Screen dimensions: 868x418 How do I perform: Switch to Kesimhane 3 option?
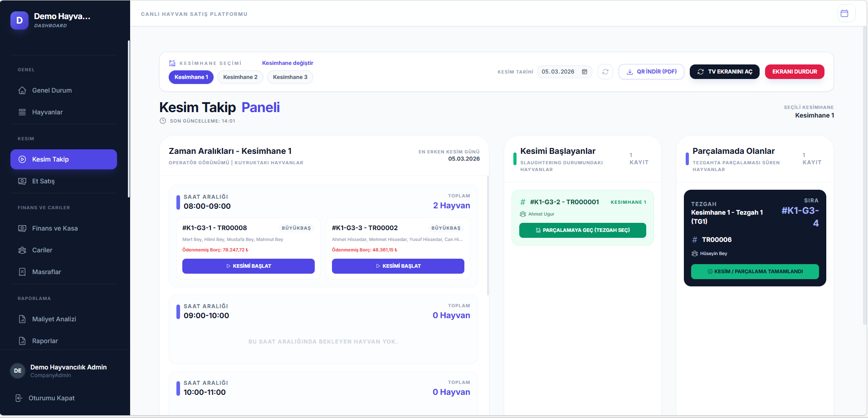click(x=290, y=77)
